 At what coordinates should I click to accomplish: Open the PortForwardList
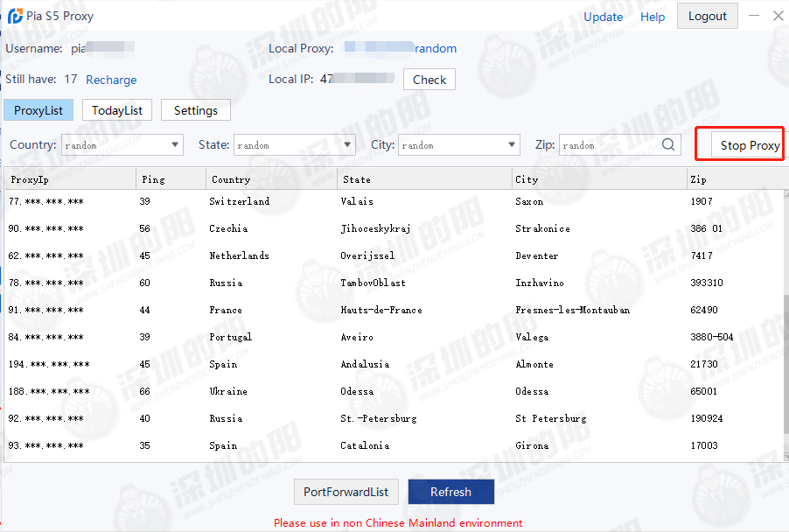[346, 492]
